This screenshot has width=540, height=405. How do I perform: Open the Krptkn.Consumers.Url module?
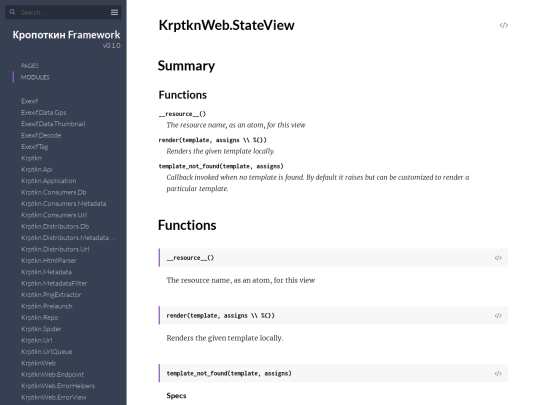[54, 215]
